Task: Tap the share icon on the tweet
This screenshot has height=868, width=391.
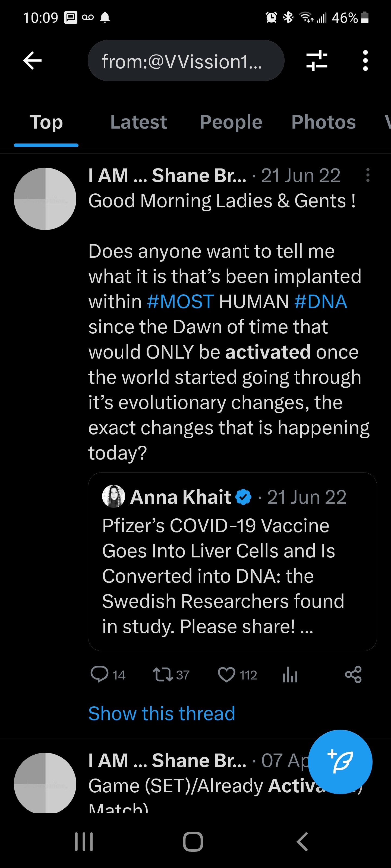Action: (x=353, y=675)
